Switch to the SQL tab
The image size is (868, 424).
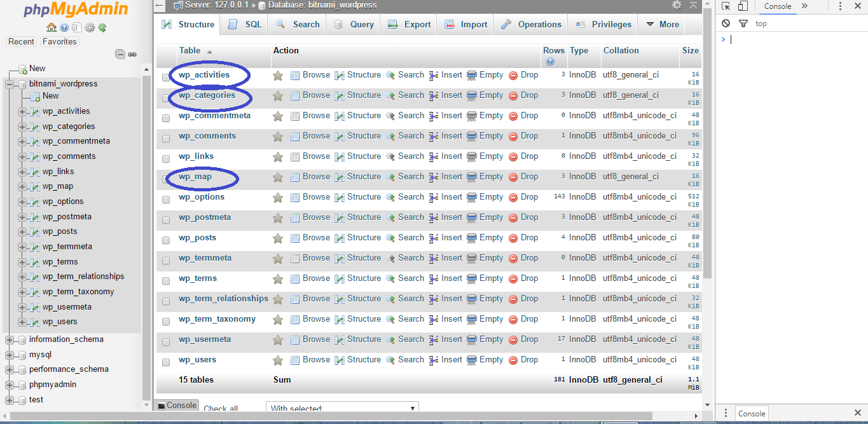(244, 24)
